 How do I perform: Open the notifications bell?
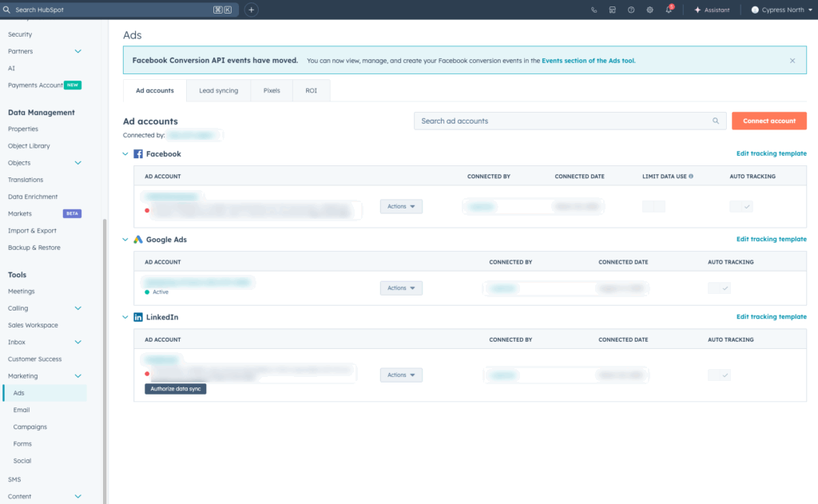click(669, 10)
